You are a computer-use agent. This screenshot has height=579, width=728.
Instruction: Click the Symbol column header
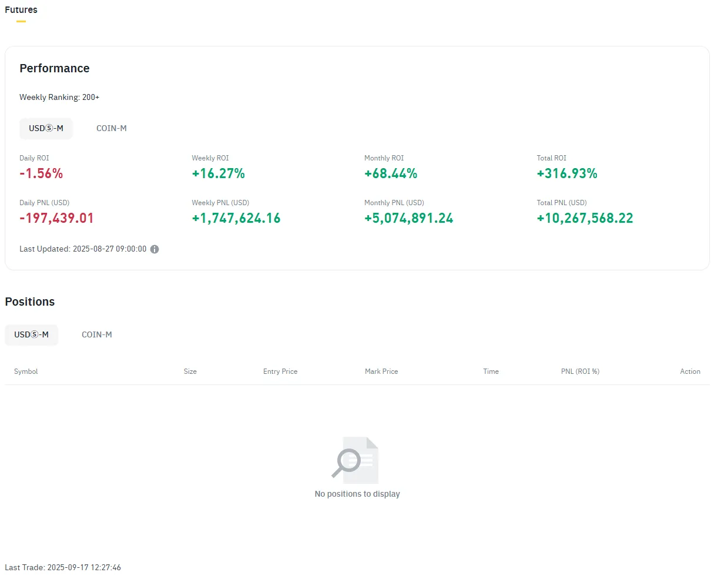click(x=26, y=372)
